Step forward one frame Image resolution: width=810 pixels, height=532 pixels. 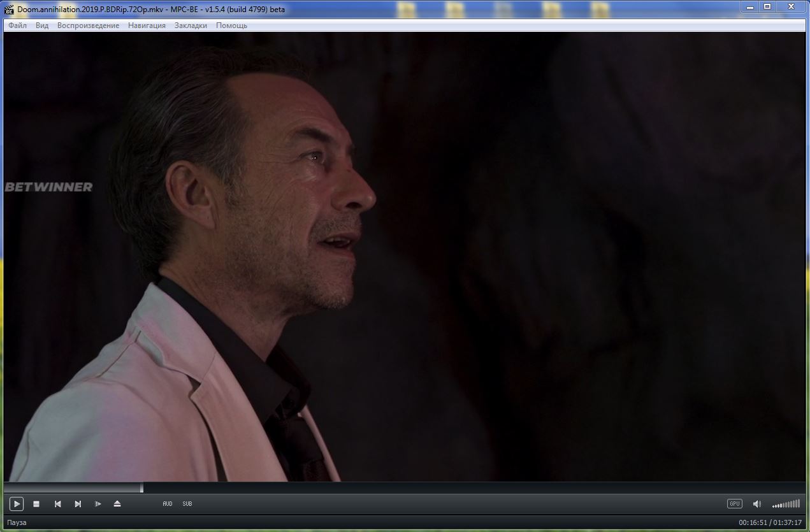point(98,504)
